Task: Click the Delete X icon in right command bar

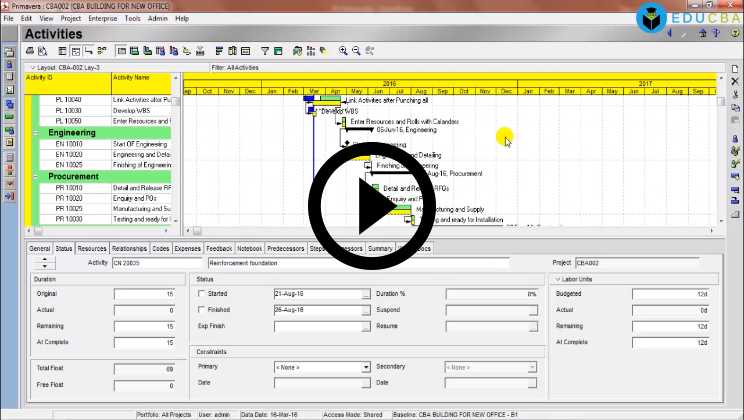Action: (x=735, y=94)
